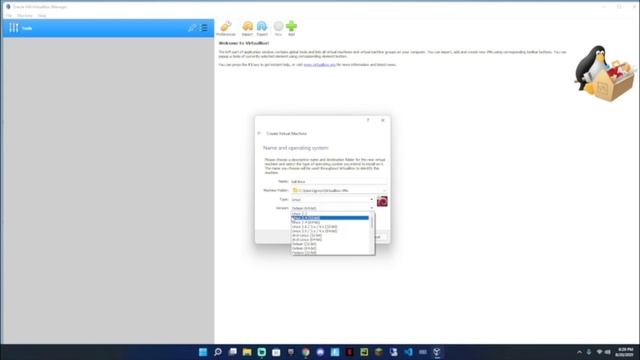Click the version list scrollbar
Image resolution: width=640 pixels, height=360 pixels.
[371, 233]
